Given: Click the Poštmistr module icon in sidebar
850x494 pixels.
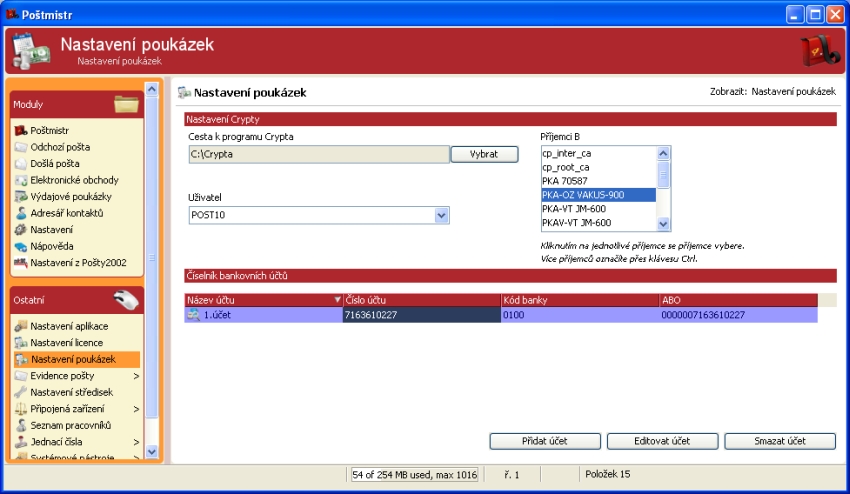Looking at the screenshot, I should pos(20,130).
